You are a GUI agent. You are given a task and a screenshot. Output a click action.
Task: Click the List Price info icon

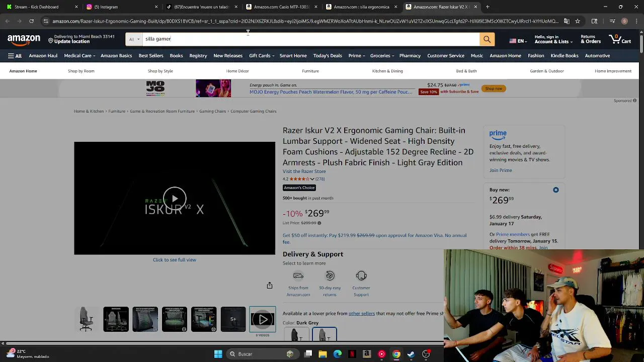click(x=319, y=223)
